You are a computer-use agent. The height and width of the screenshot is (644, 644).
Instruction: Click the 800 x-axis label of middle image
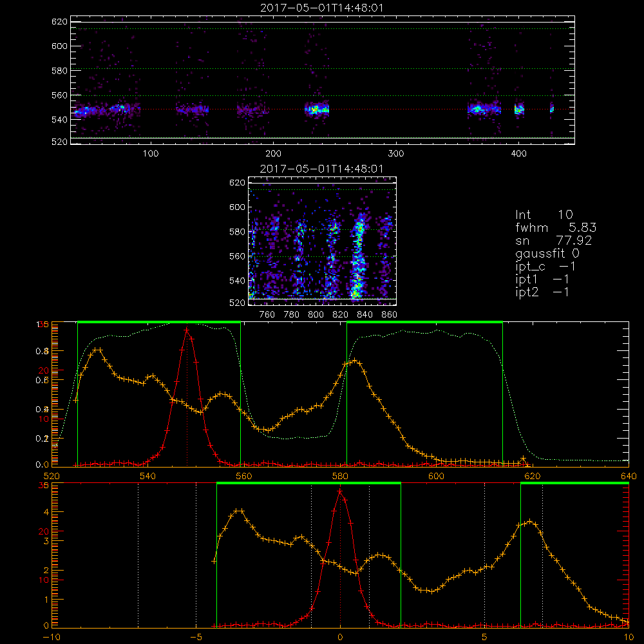point(316,315)
